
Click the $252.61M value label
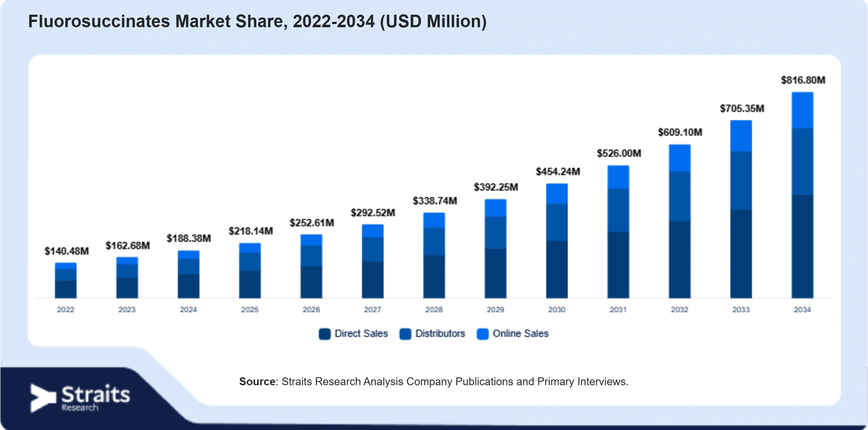pyautogui.click(x=312, y=223)
